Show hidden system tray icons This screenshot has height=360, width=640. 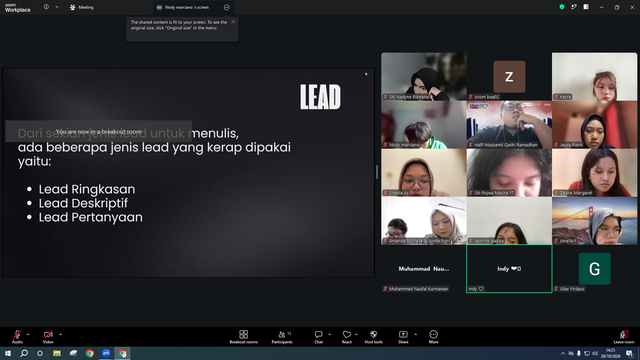[x=563, y=353]
